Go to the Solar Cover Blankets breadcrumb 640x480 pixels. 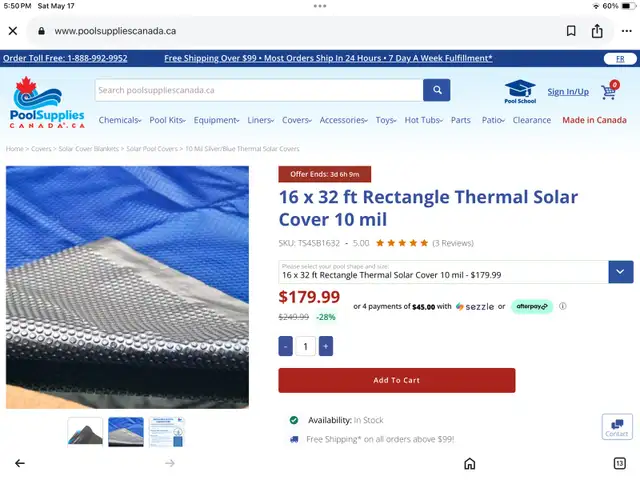point(89,149)
